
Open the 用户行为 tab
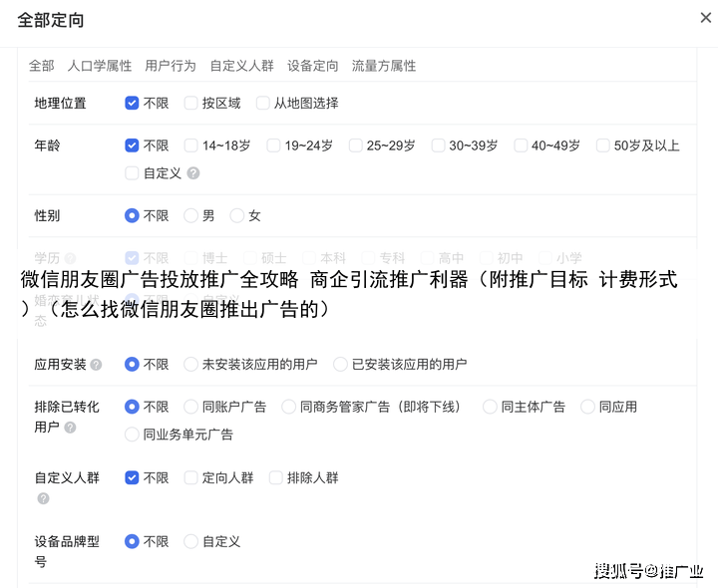point(171,66)
